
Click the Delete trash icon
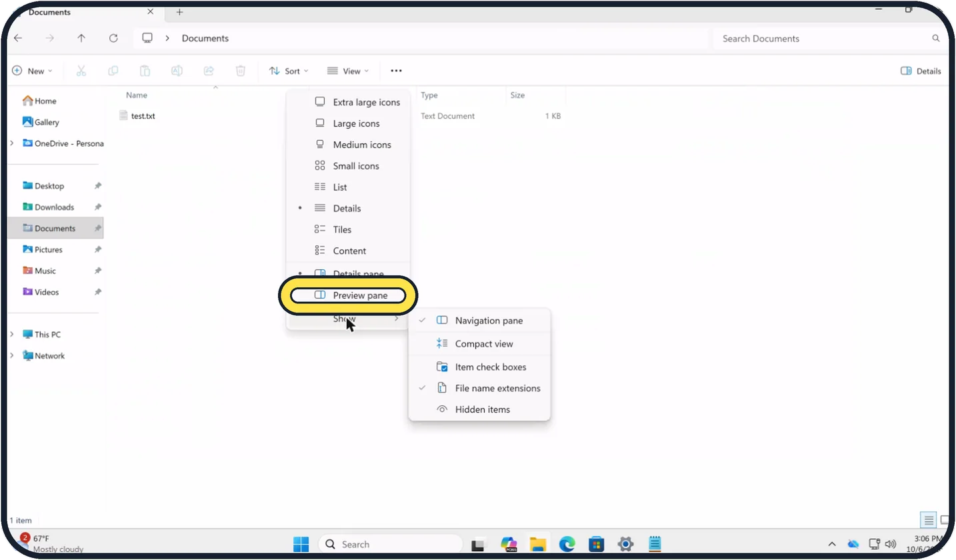[x=241, y=71]
